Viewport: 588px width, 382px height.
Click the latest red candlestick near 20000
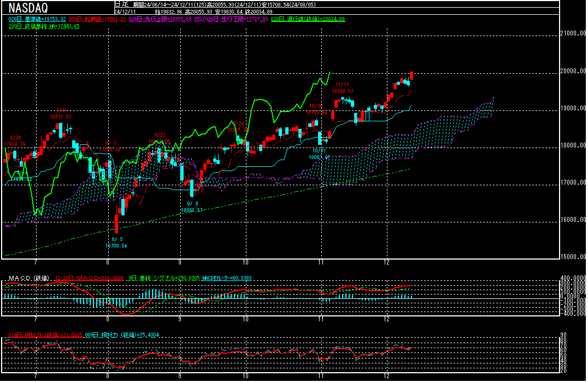click(x=411, y=75)
